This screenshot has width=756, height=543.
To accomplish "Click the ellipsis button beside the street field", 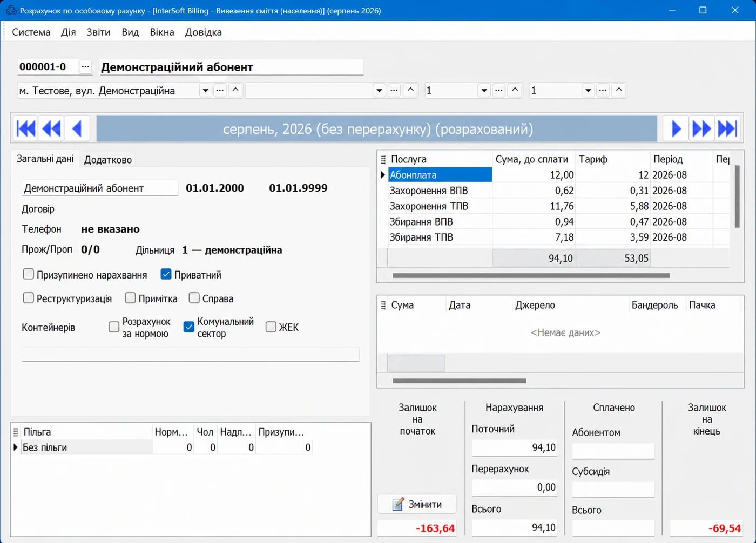I will click(x=220, y=90).
